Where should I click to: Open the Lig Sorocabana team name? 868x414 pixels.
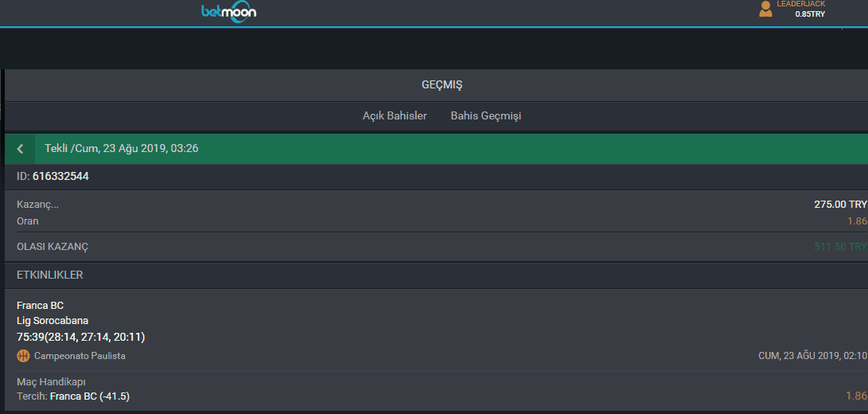click(x=53, y=320)
